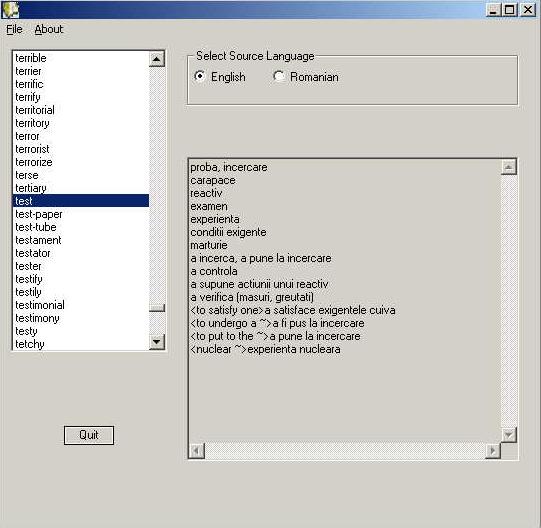Click translation pane scroll down arrow
Screen dimensions: 541x528
509,434
